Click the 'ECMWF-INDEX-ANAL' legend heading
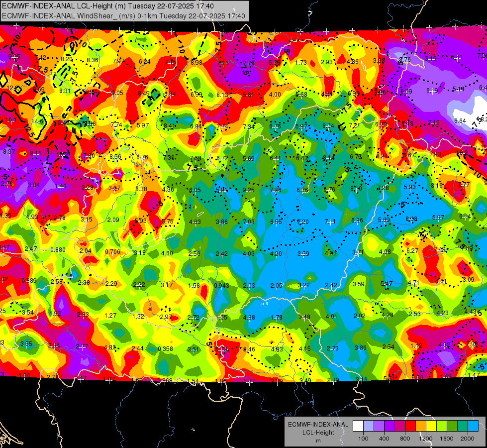487x448 pixels. (x=318, y=425)
